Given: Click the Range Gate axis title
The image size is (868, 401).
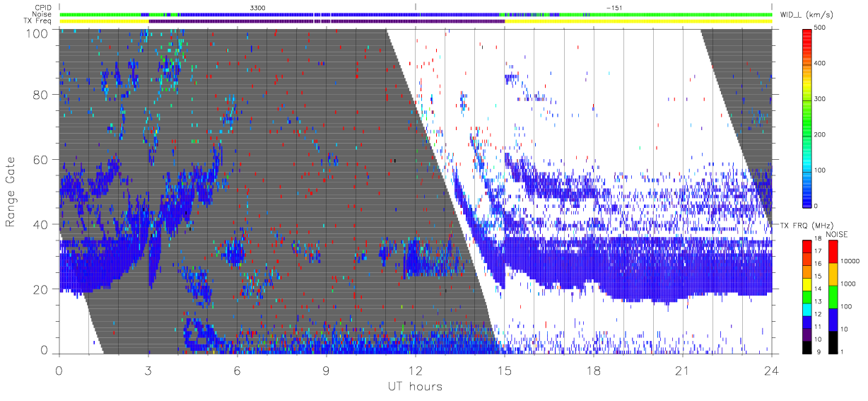Looking at the screenshot, I should click(11, 190).
